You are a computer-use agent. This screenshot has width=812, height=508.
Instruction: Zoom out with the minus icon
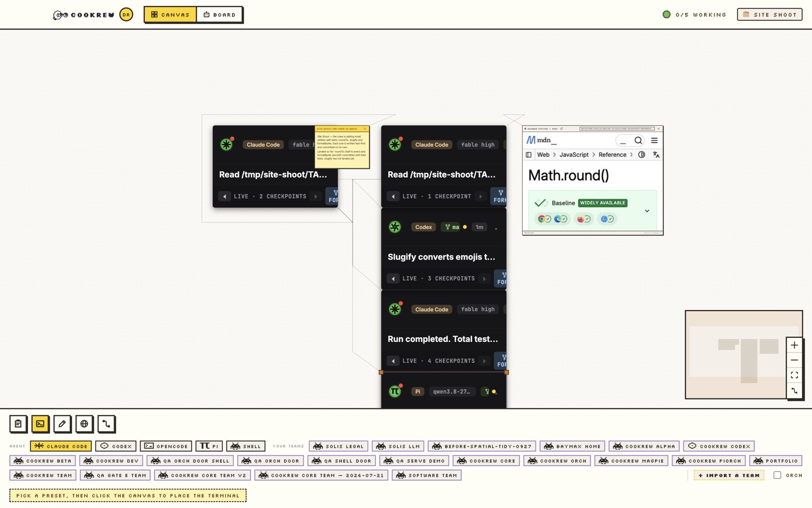click(794, 360)
